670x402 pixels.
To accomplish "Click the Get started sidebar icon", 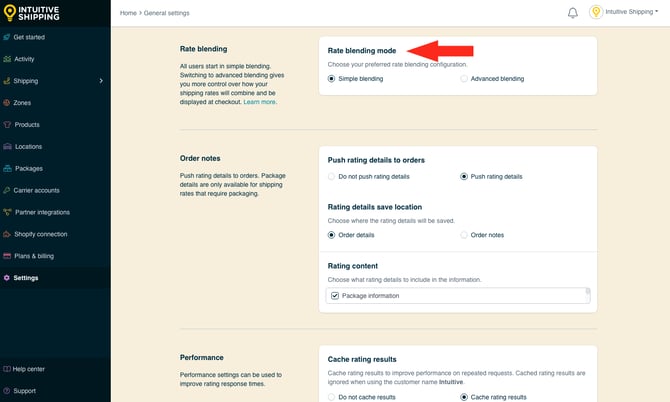I will tap(8, 37).
